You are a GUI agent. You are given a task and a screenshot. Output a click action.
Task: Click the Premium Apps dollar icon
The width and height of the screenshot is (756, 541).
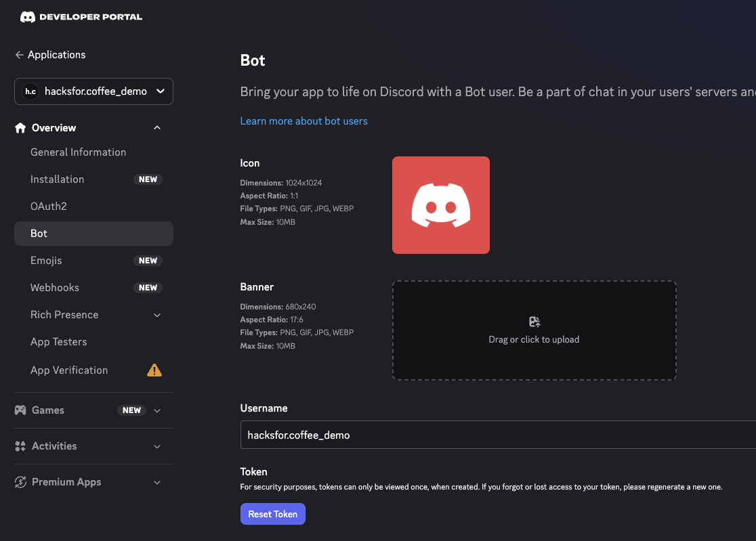[x=20, y=481]
